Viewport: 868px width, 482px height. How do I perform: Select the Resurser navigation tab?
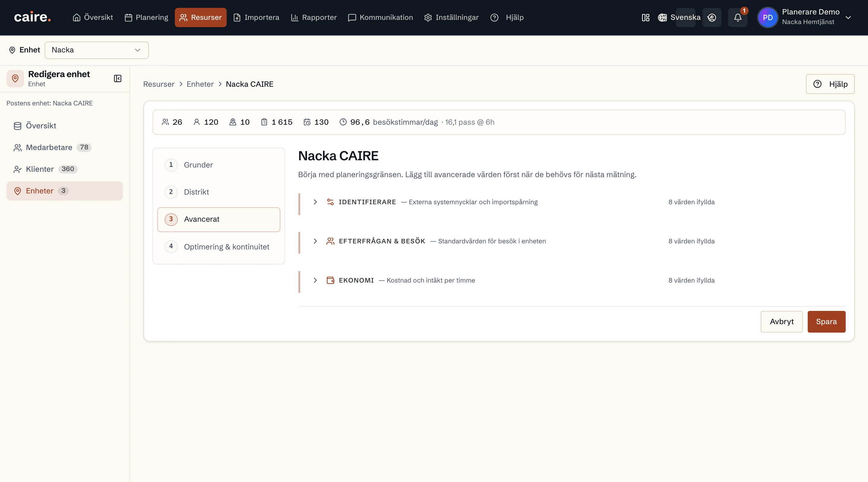pyautogui.click(x=200, y=17)
